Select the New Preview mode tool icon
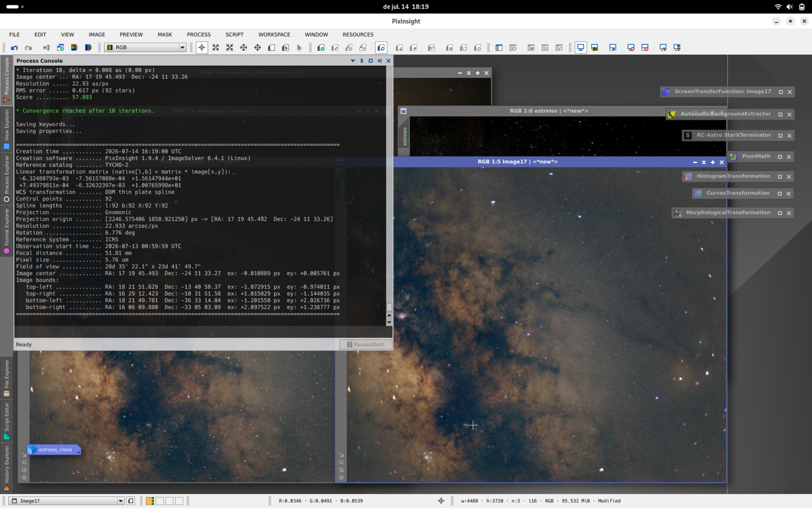 pyautogui.click(x=271, y=48)
